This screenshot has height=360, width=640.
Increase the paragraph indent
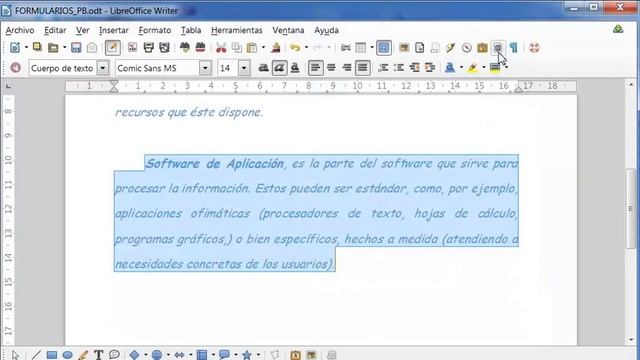point(430,68)
